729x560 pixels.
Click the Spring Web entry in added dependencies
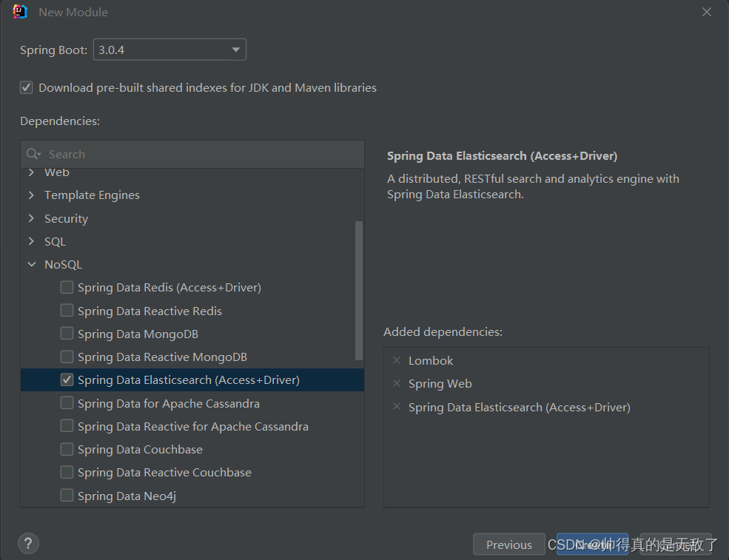coord(440,384)
